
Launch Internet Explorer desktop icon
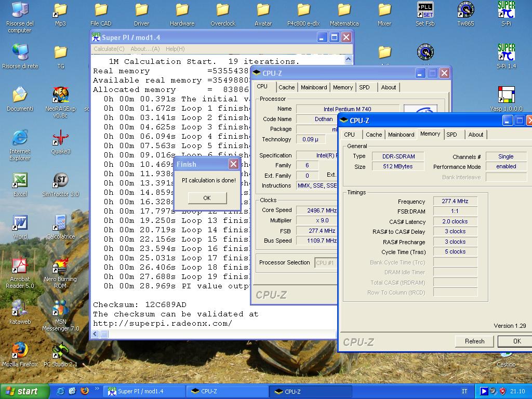20,138
